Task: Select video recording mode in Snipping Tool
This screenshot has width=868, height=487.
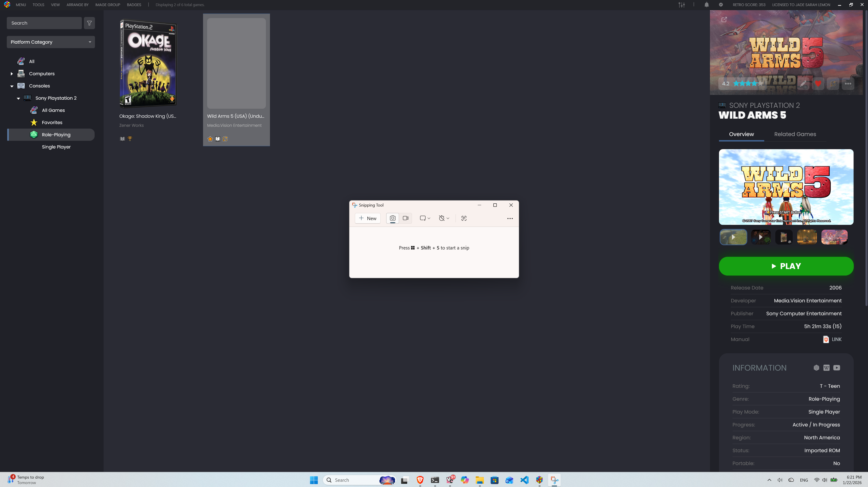Action: click(406, 218)
